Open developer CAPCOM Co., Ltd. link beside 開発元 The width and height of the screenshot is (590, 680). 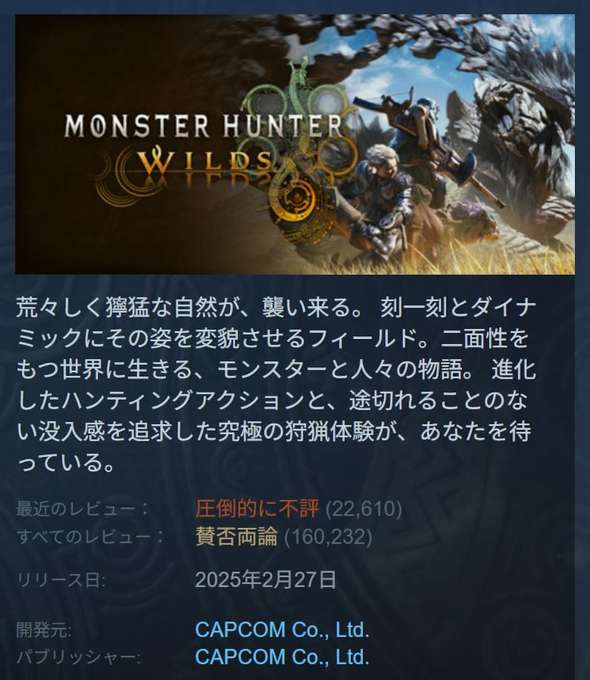click(282, 630)
